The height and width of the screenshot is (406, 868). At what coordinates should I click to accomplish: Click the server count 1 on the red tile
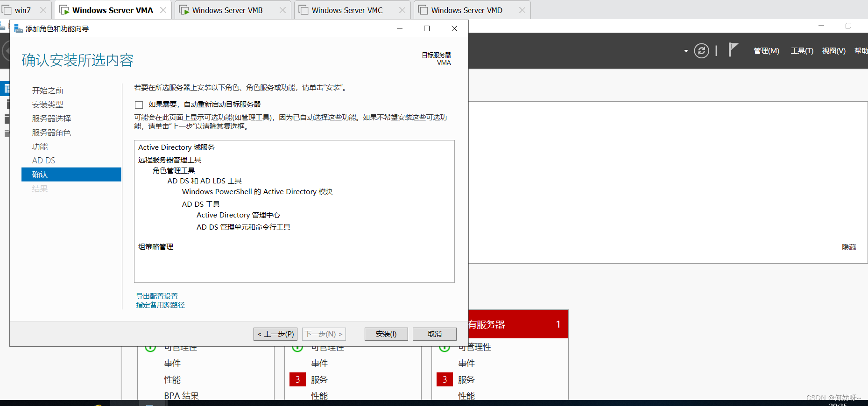[x=558, y=324]
